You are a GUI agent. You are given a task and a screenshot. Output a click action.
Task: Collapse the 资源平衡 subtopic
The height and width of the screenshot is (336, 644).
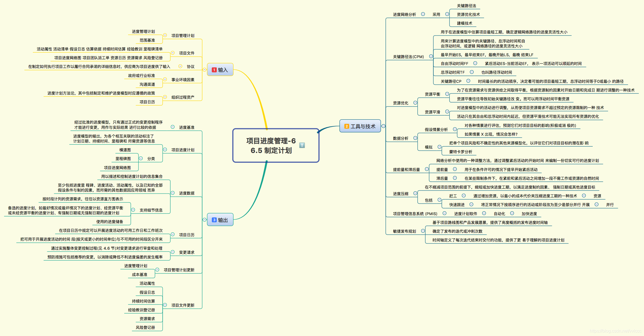tap(447, 94)
